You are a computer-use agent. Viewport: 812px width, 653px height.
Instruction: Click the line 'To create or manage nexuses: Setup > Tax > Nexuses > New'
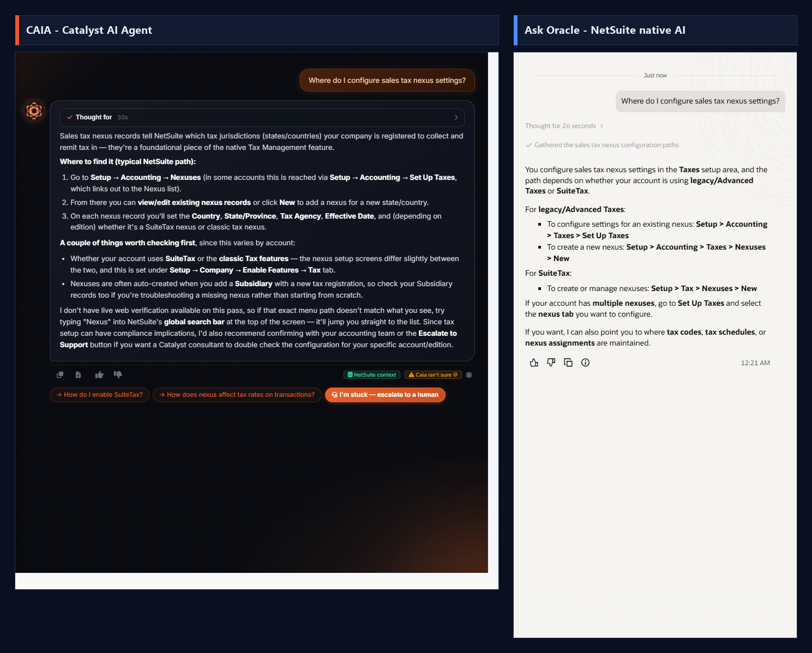pyautogui.click(x=652, y=288)
